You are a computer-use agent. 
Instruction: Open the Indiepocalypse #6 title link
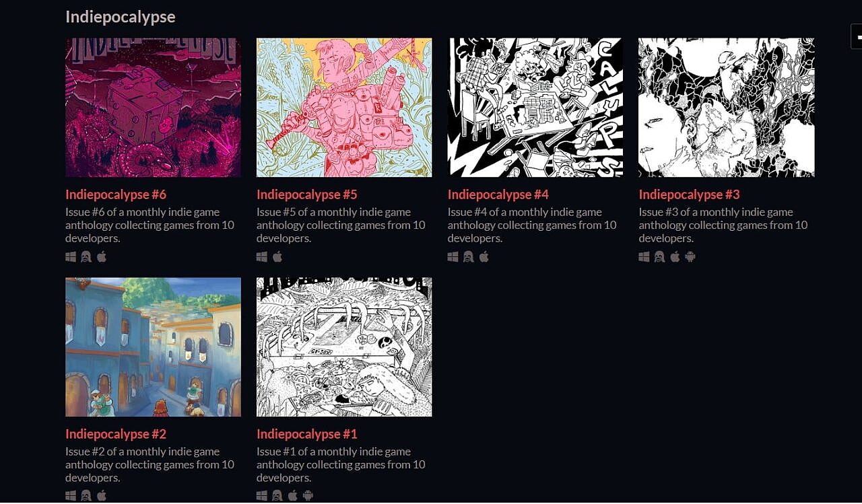(x=116, y=194)
